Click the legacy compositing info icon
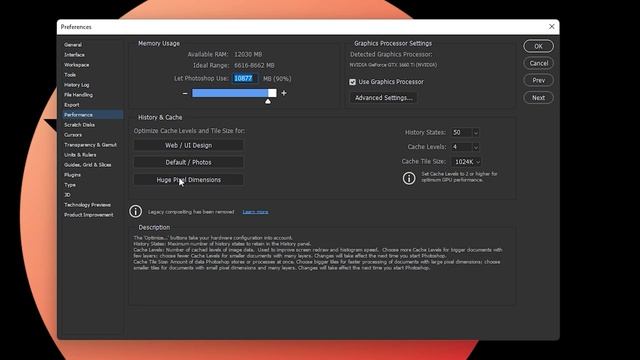Screen dimensions: 640x360 (x=136, y=211)
